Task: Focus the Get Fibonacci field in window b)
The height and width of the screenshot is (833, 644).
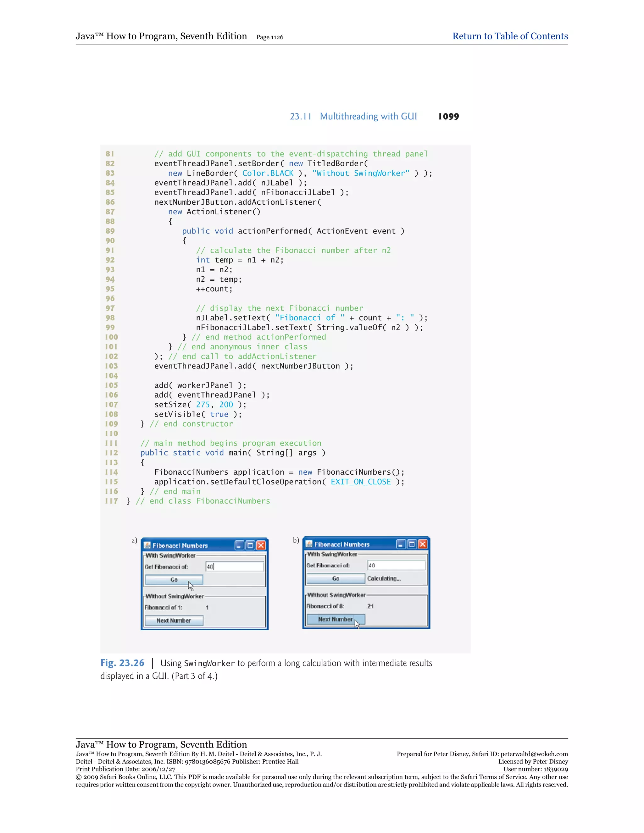Action: [396, 565]
